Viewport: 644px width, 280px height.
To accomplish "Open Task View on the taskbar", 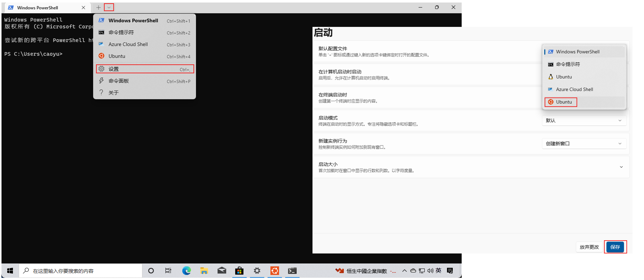I will [x=168, y=271].
